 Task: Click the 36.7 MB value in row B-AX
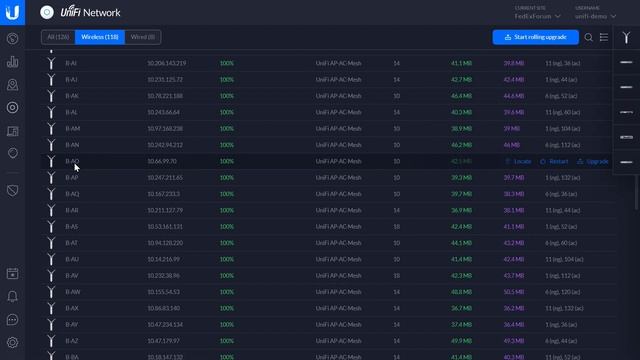click(462, 308)
